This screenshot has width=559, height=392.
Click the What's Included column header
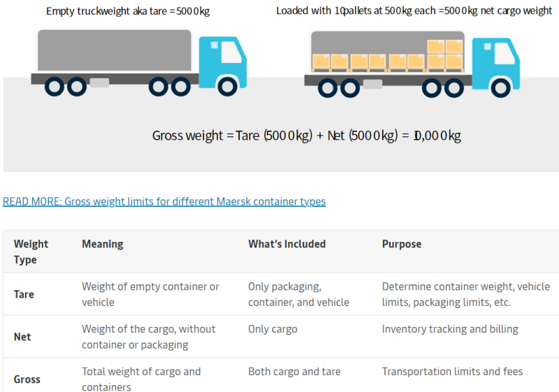click(x=287, y=244)
